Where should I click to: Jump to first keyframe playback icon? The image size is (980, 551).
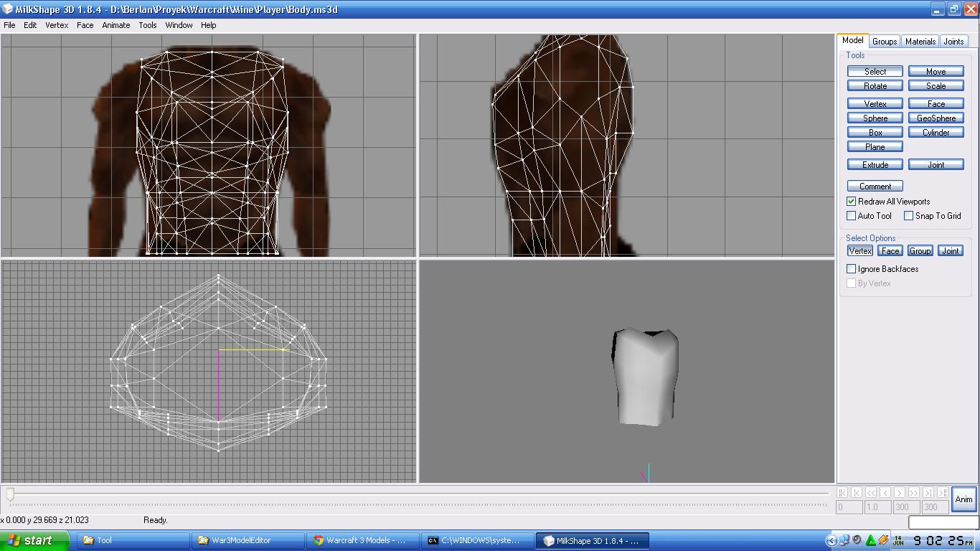click(842, 493)
